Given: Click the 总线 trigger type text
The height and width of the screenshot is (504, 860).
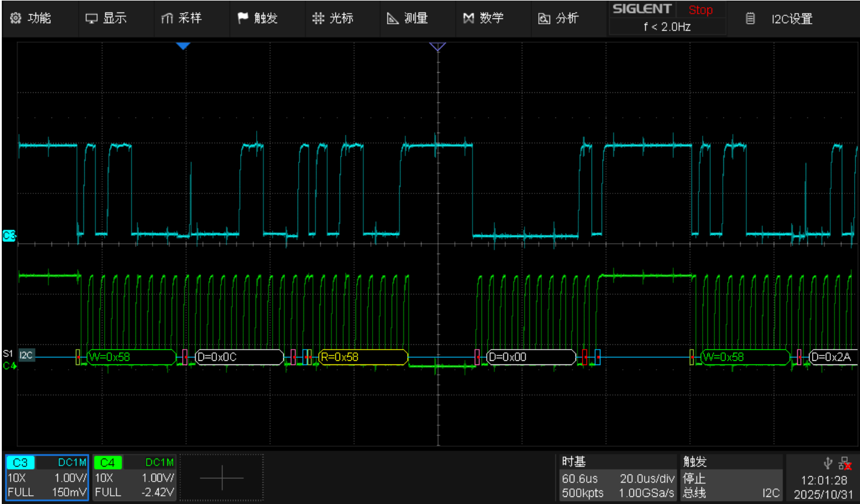Looking at the screenshot, I should (694, 493).
